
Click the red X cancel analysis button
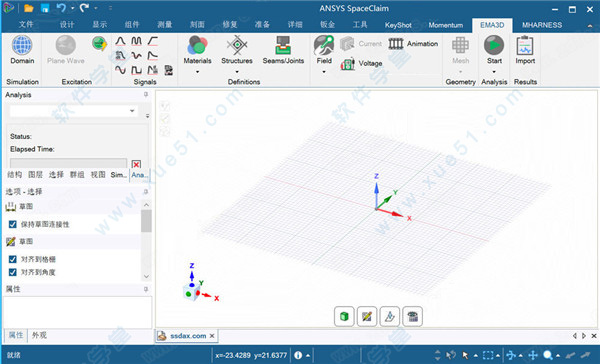click(x=136, y=164)
